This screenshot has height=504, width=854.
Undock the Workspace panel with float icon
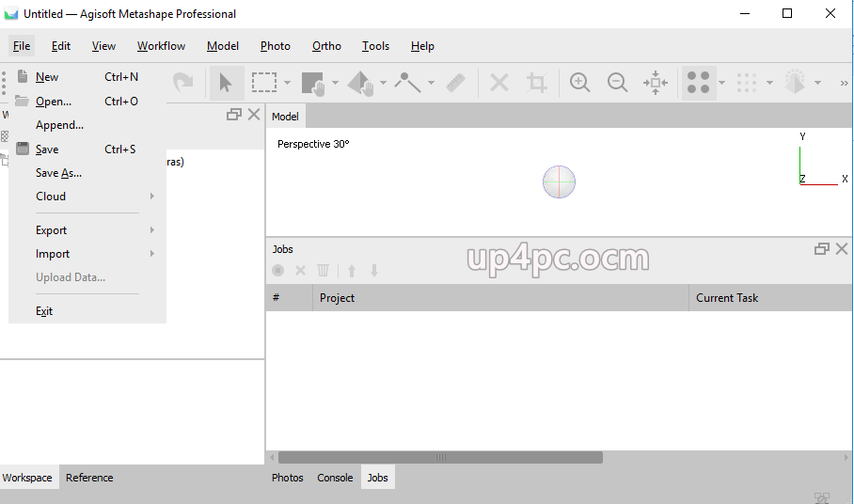[233, 115]
